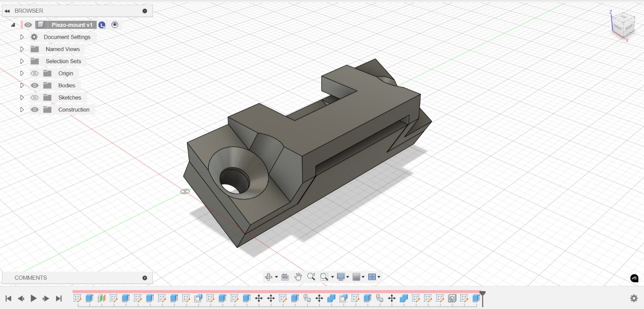Activate Piezo-mount v1 component radio button
644x309 pixels.
(115, 25)
